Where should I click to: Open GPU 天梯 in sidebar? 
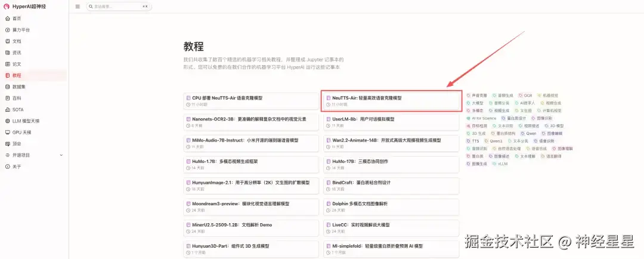click(x=34, y=132)
